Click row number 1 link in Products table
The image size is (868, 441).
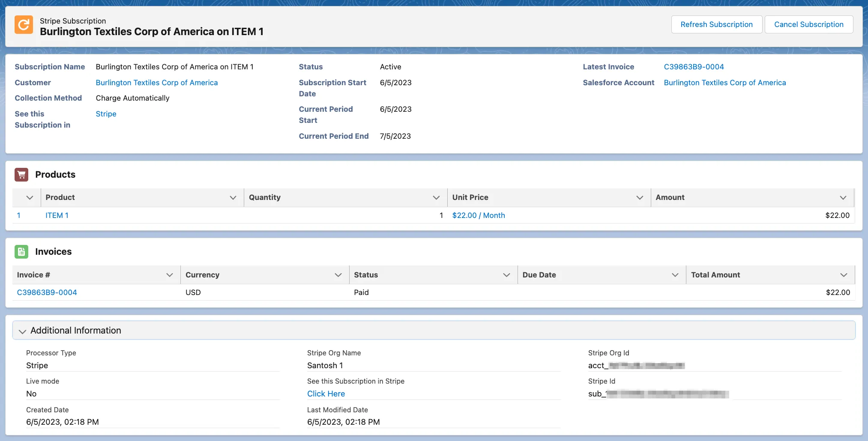click(19, 215)
